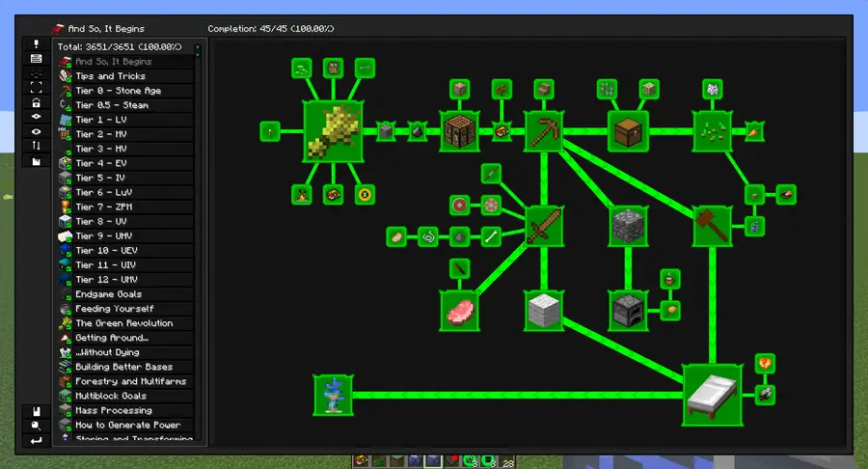Viewport: 868px width, 469px height.
Task: Select the wooden pickaxe quest node
Action: click(x=544, y=131)
